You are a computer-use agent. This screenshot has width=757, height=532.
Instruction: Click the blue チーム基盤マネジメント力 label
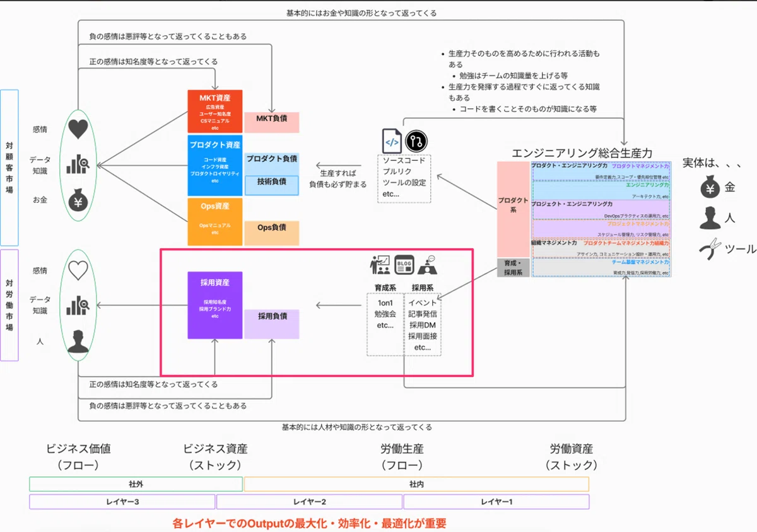click(640, 262)
